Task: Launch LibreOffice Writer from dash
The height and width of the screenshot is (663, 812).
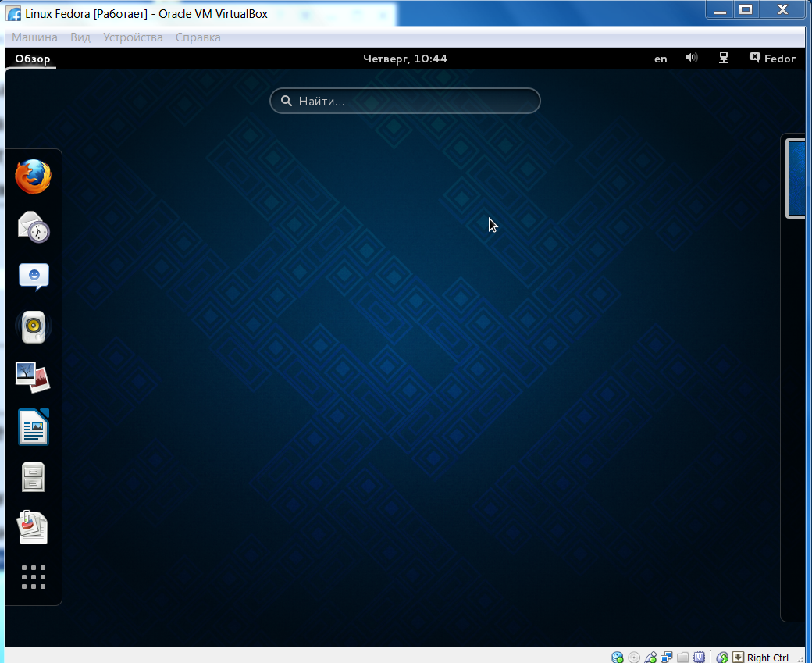Action: 34,427
